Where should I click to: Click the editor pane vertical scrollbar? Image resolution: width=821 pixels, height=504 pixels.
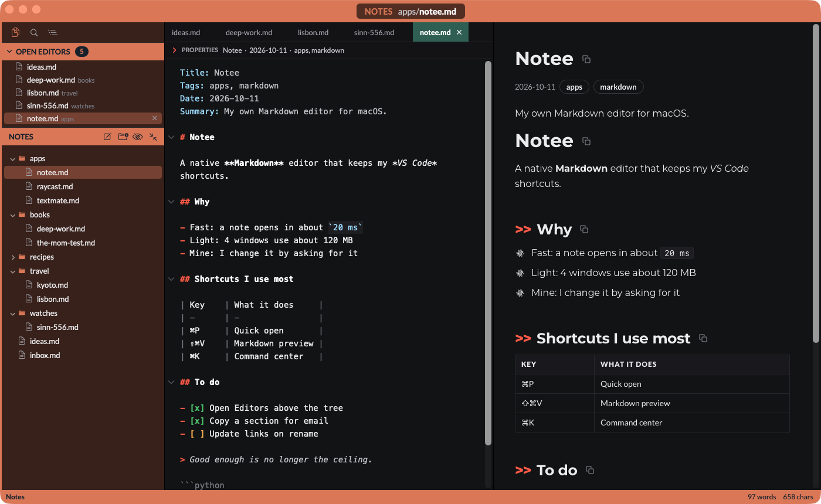coord(488,252)
